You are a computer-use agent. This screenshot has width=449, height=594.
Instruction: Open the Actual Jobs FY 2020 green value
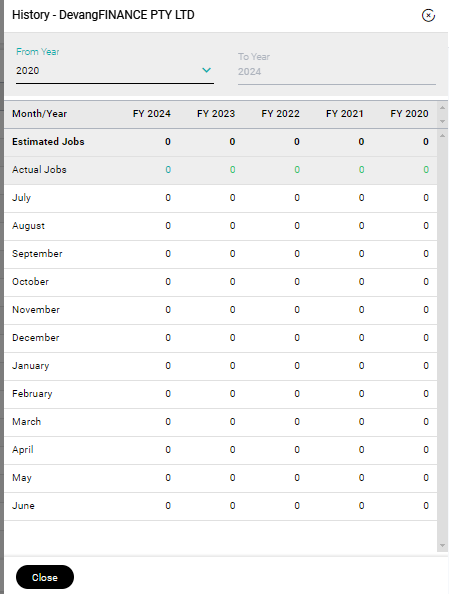426,170
